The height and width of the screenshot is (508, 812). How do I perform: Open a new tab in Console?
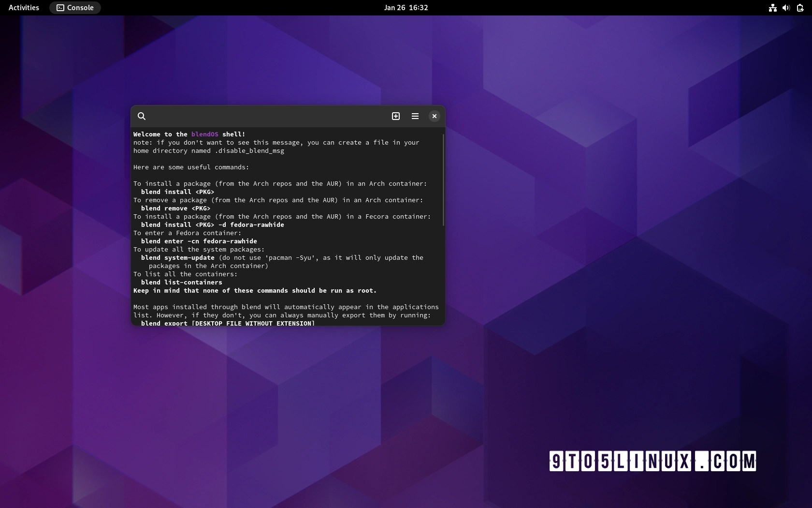(396, 116)
